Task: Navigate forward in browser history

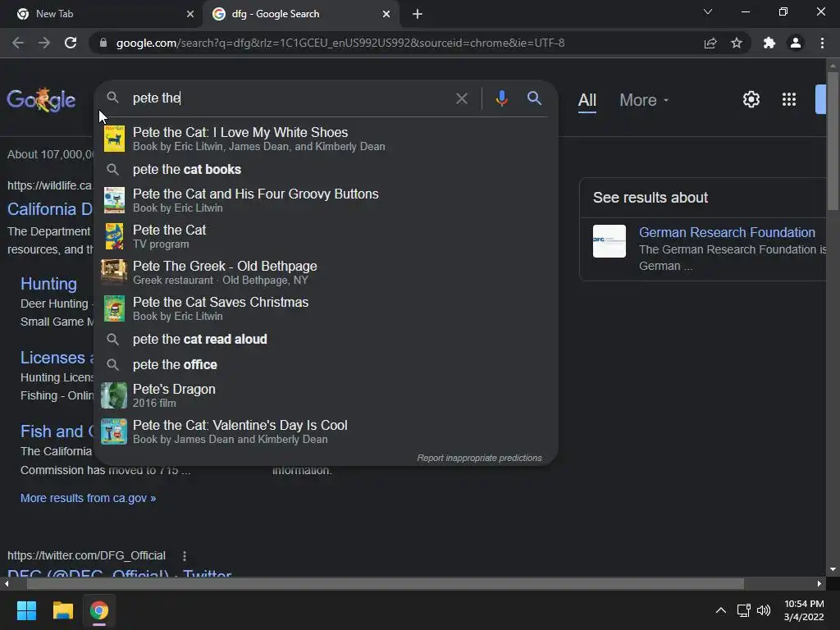Action: point(44,43)
